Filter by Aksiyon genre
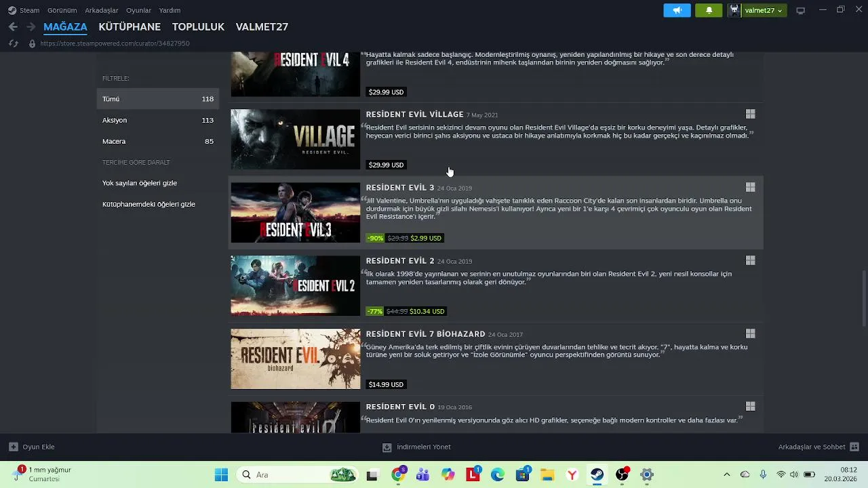The width and height of the screenshot is (868, 488). click(158, 120)
